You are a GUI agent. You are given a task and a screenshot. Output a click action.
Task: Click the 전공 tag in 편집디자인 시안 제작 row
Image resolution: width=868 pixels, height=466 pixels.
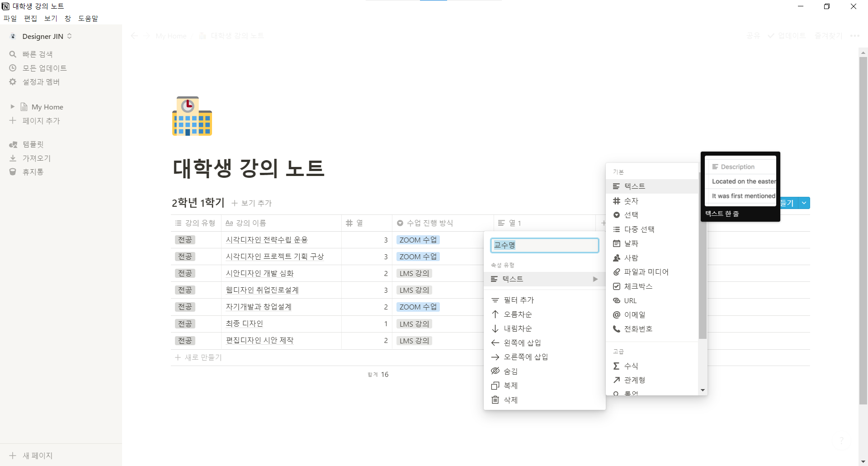[x=184, y=341]
